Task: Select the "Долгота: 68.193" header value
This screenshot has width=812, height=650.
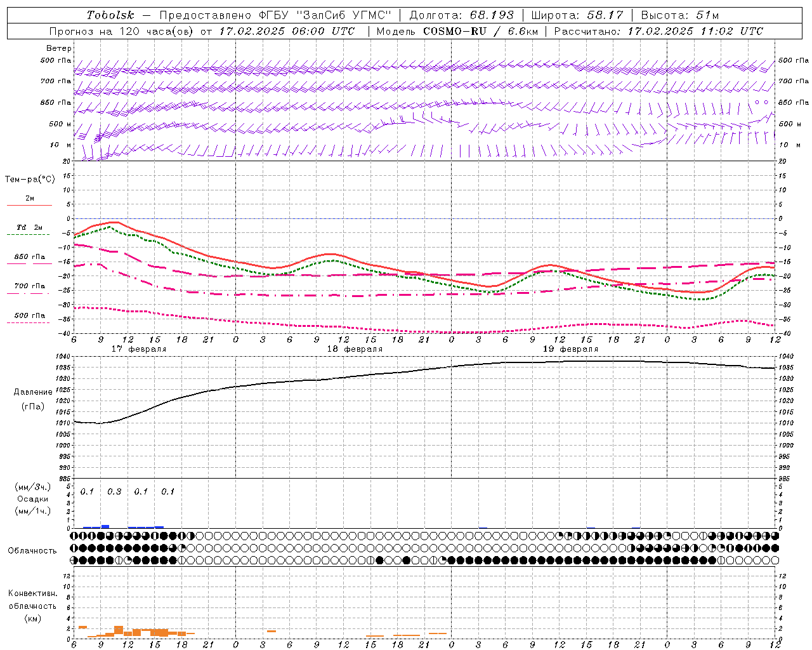Action: click(461, 15)
